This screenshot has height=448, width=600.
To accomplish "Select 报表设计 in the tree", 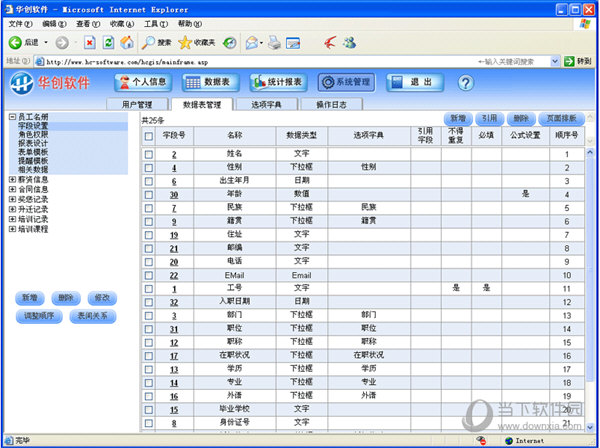I will [33, 143].
